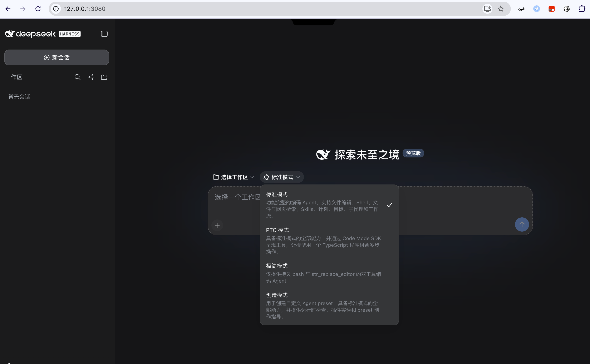Open workspace filter settings icon

(91, 77)
